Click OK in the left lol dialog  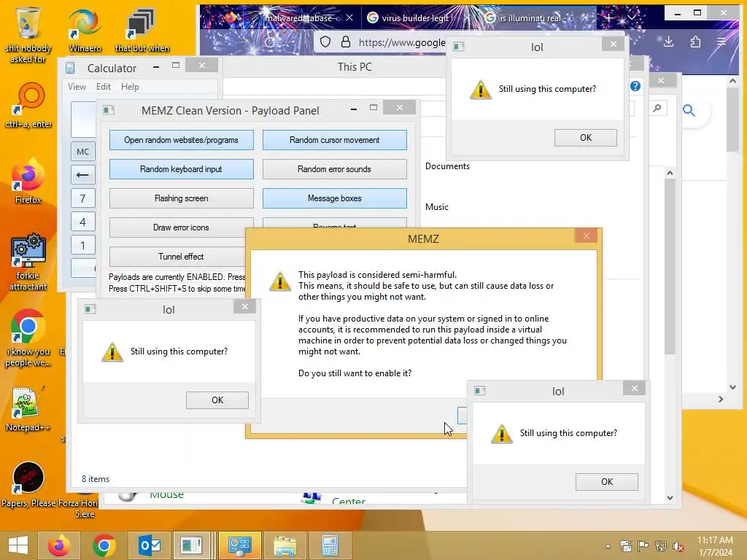coord(217,400)
